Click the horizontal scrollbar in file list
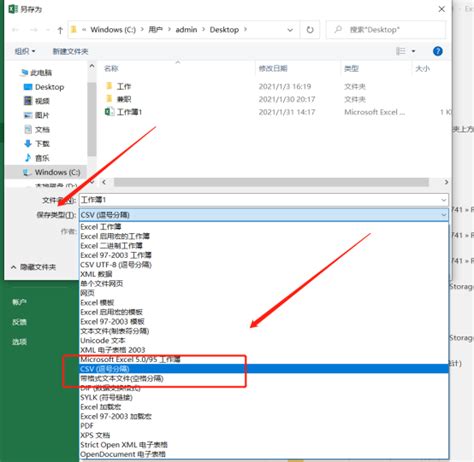Viewport: 474px width, 462px height. point(271,182)
